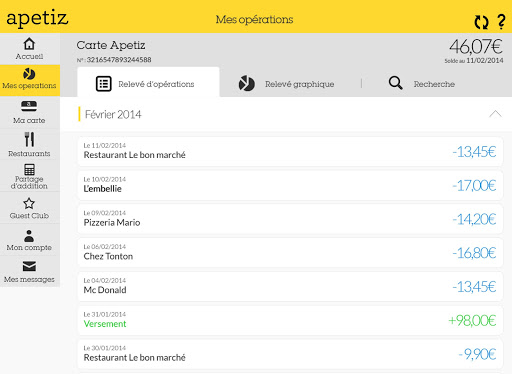This screenshot has height=374, width=512.
Task: Click the date Le 09/02/2014
Action: tap(105, 213)
